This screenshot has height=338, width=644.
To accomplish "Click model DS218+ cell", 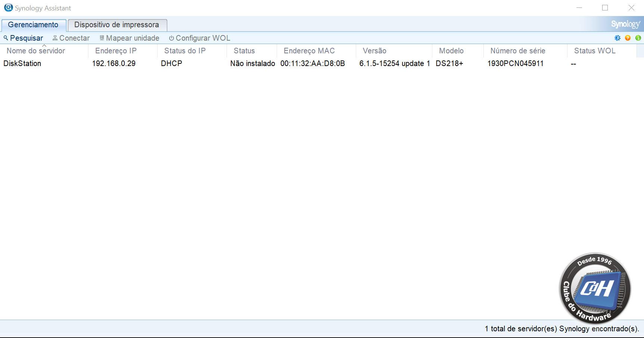I will 449,63.
